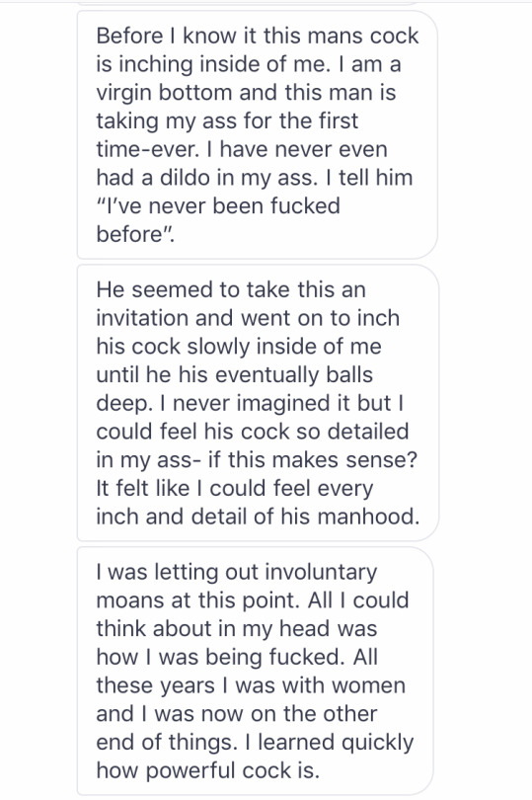Tap the partially visible message bubble at top
The image size is (532, 800).
(x=257, y=4)
